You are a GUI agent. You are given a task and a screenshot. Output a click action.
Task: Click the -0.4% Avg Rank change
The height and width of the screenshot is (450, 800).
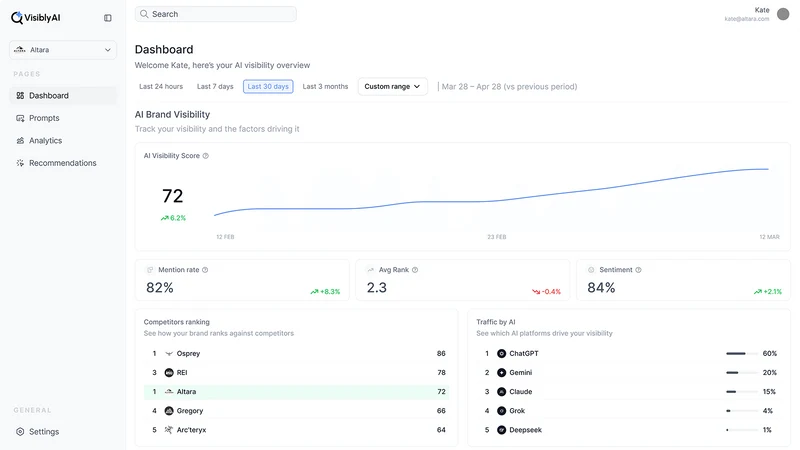[546, 292]
